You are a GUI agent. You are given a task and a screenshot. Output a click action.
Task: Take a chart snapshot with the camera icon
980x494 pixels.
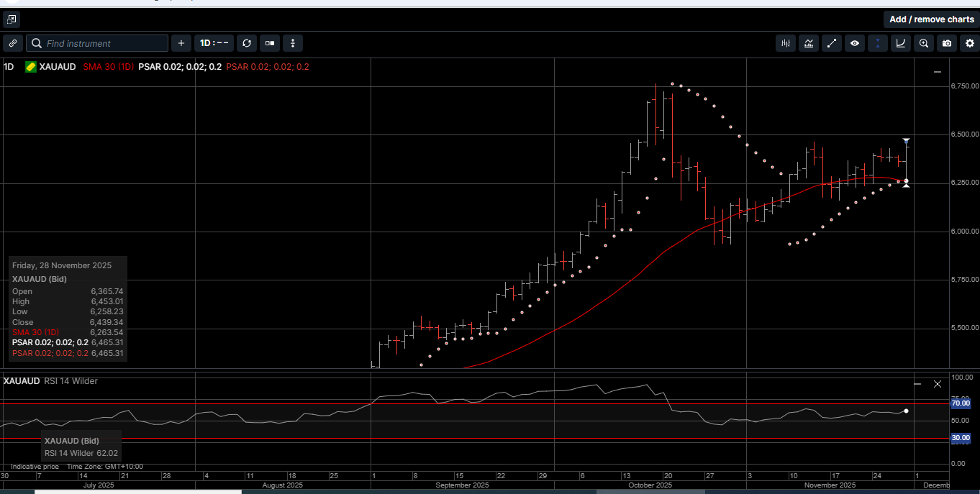(947, 43)
